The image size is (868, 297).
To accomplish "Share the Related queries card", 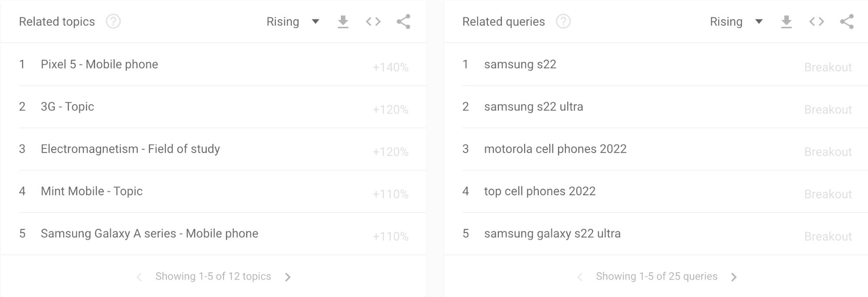I will [x=847, y=22].
